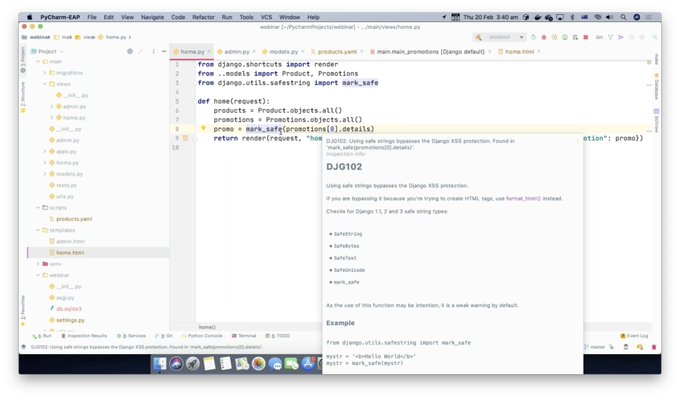Click the Search Everywhere magnifier in PyCharm toolbar

pos(655,37)
